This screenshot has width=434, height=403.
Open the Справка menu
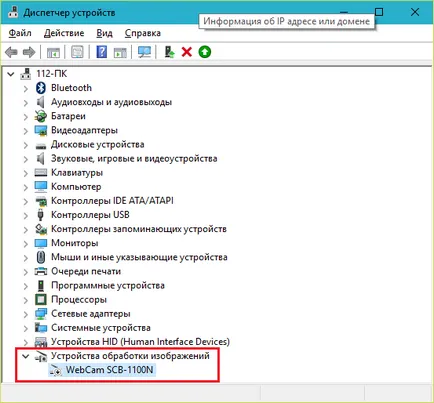(143, 33)
